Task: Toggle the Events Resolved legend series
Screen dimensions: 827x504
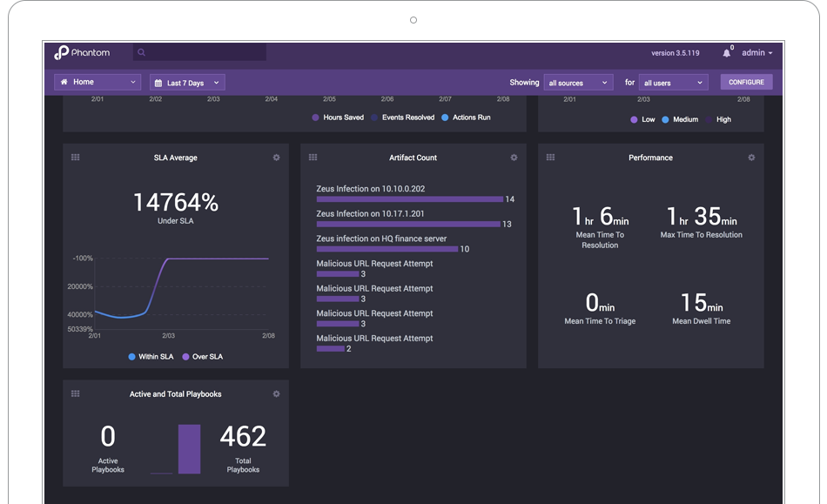Action: tap(403, 118)
